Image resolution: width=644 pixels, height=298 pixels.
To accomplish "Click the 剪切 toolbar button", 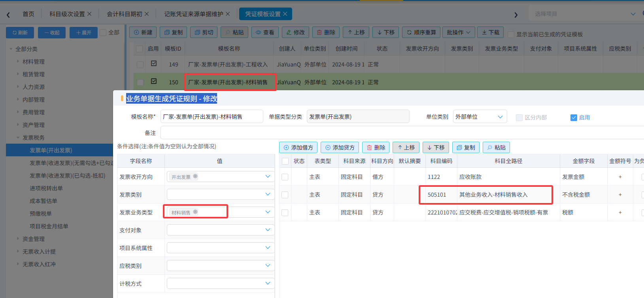I will click(x=204, y=32).
